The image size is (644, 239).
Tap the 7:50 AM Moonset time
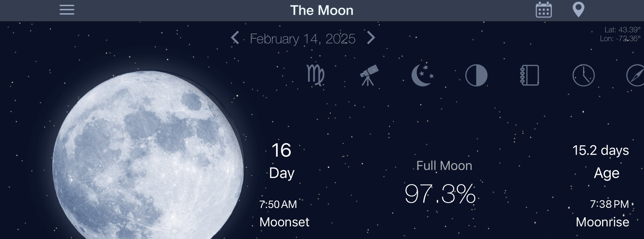pyautogui.click(x=278, y=204)
